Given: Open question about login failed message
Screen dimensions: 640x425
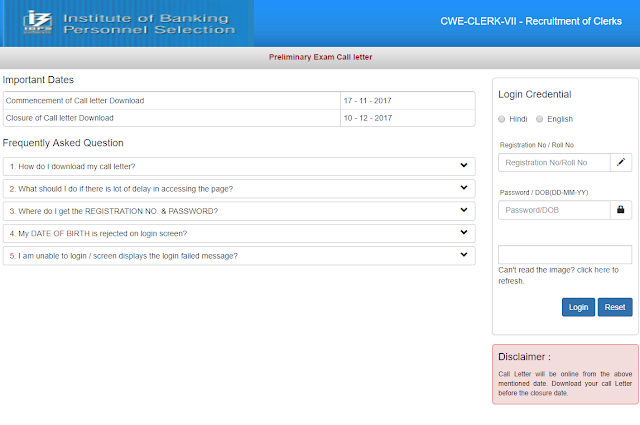Looking at the screenshot, I should 239,256.
